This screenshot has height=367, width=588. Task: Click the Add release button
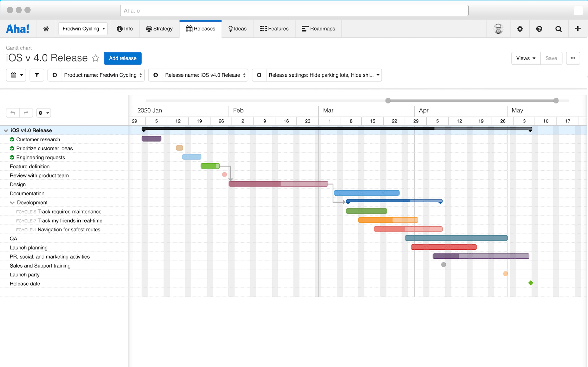123,58
